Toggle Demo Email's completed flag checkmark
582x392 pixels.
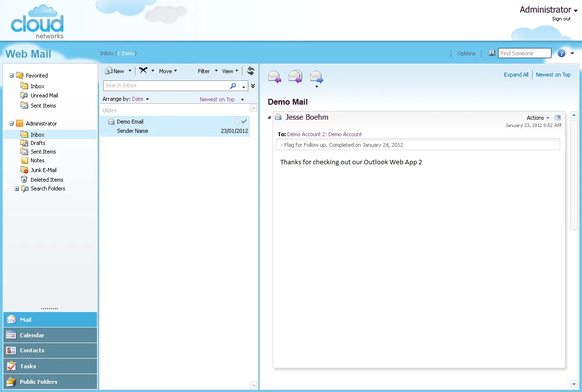point(244,122)
